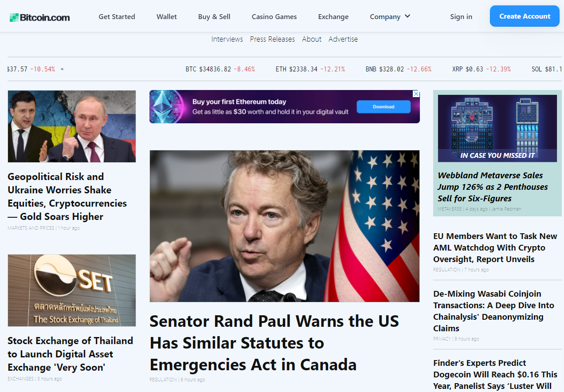Visit the Exchange page
This screenshot has width=564, height=392.
click(333, 16)
